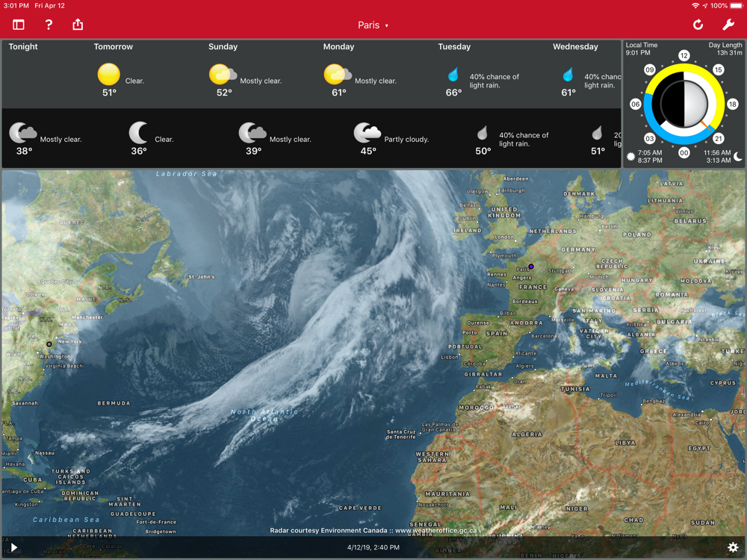This screenshot has width=747, height=560.
Task: Tap the share icon
Action: pyautogui.click(x=78, y=25)
